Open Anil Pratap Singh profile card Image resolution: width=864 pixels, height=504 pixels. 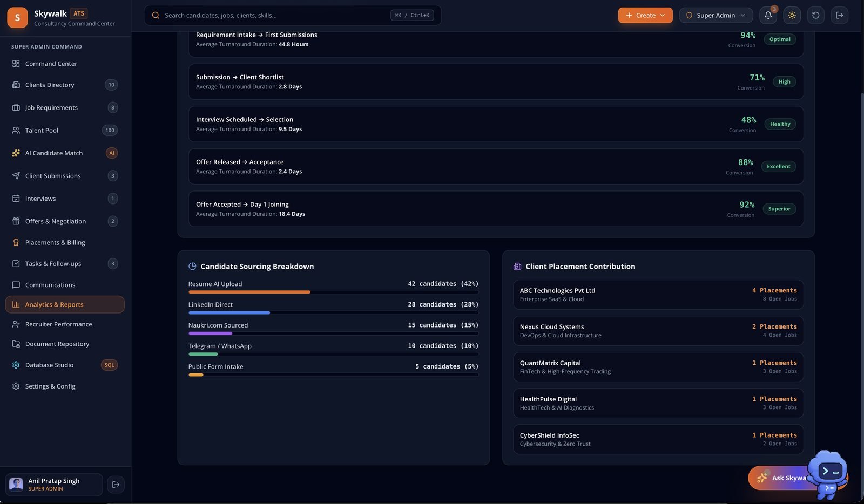[54, 485]
